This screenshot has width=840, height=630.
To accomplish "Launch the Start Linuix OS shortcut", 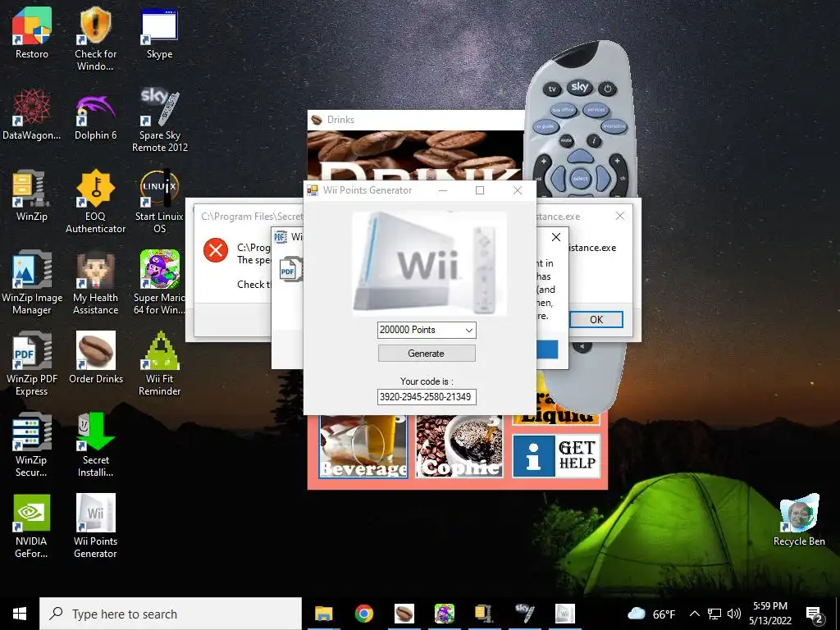I will 159,202.
